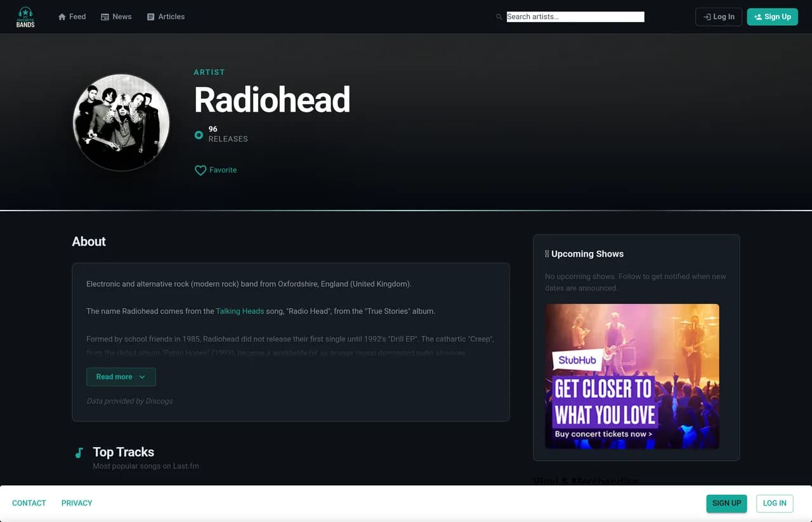Click the newspaper icon beside News
812x522 pixels.
pyautogui.click(x=105, y=17)
